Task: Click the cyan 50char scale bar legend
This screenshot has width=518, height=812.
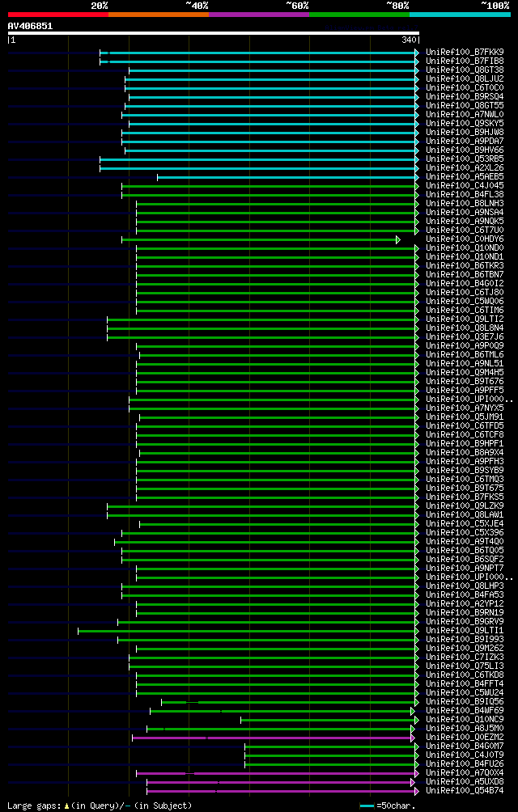Action: click(367, 806)
